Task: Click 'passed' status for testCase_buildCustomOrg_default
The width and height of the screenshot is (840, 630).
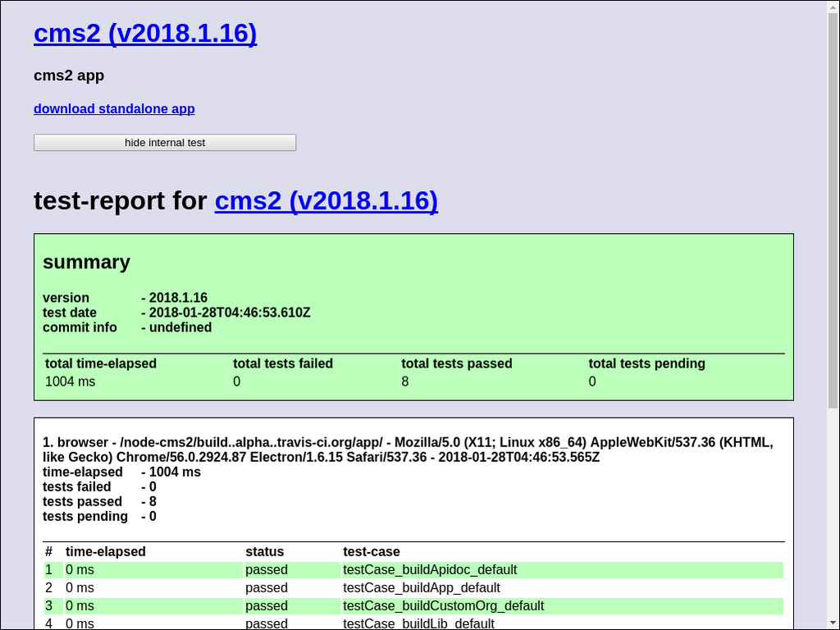Action: (x=267, y=606)
